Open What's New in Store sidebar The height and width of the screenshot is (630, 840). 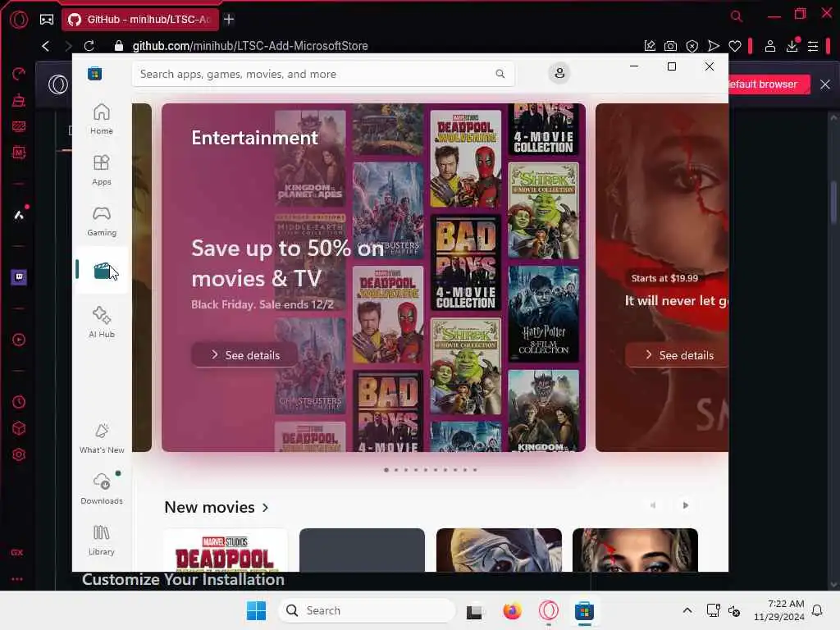pyautogui.click(x=102, y=438)
